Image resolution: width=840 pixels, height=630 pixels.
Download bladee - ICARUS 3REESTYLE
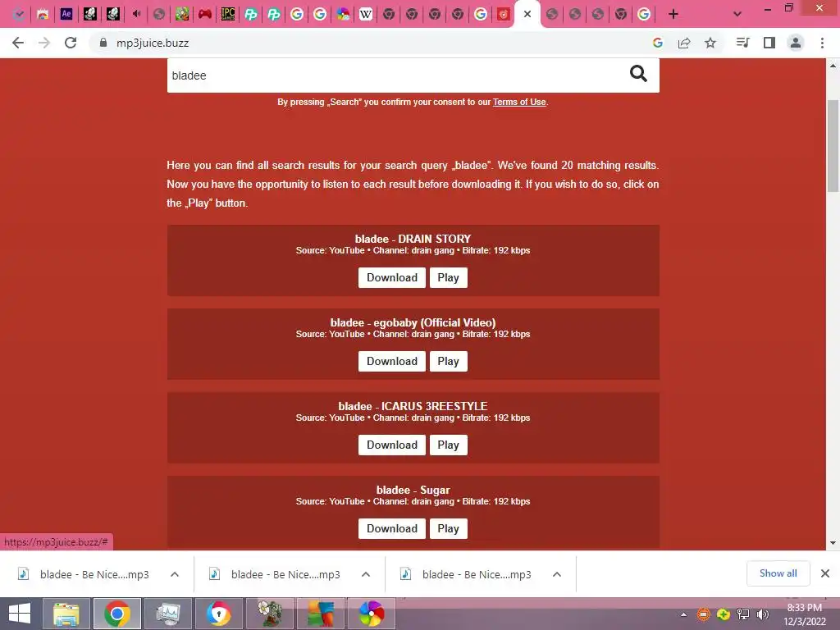tap(392, 445)
